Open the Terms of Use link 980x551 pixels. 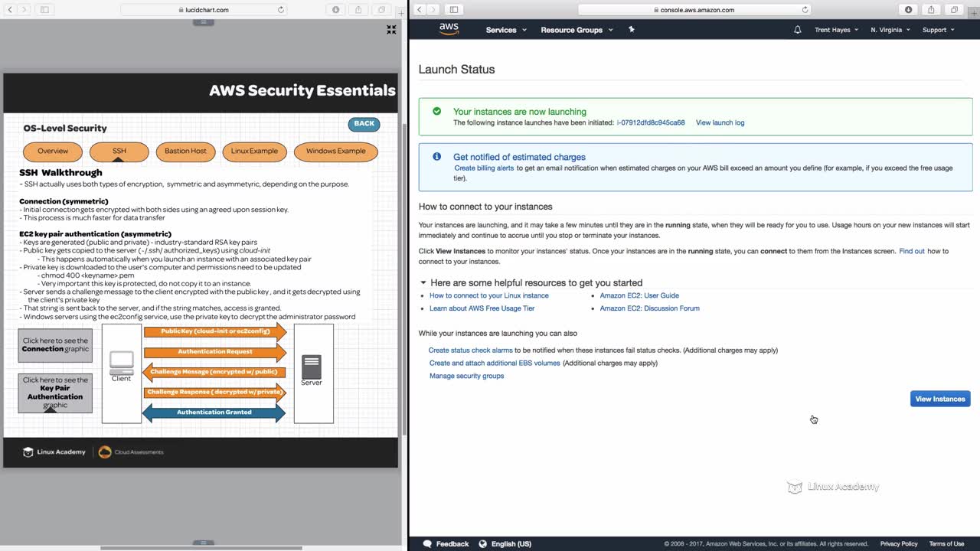pos(946,544)
